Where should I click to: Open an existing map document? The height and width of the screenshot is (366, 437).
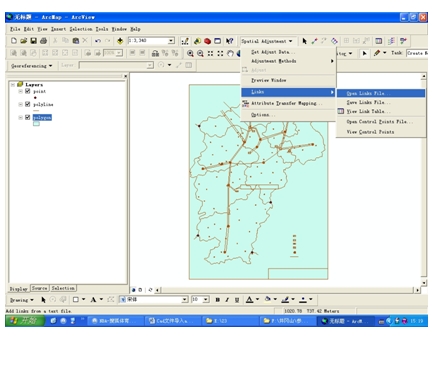click(x=23, y=41)
